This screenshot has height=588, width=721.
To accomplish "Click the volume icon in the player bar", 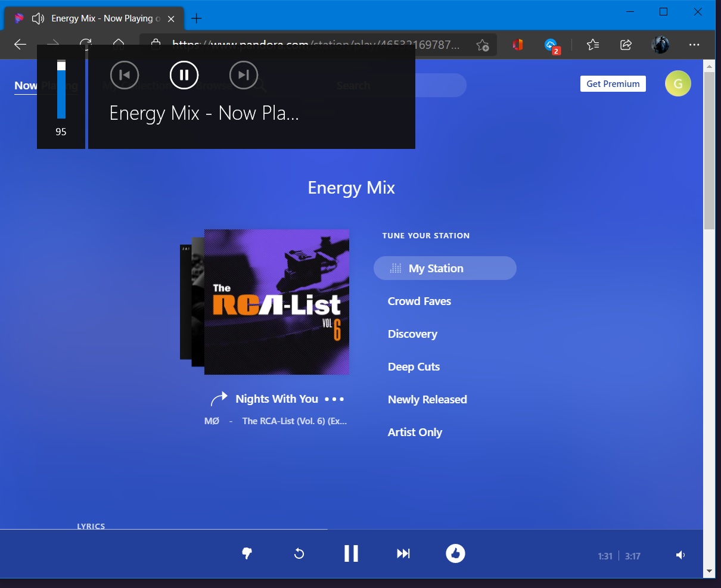I will tap(680, 554).
